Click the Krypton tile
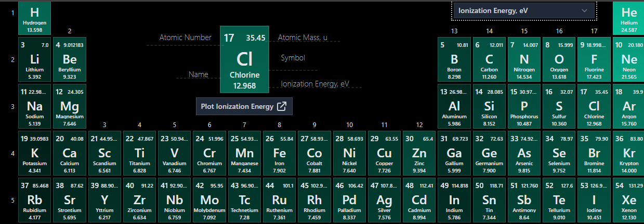Viewport: 644px width, 224px height. coord(629,154)
